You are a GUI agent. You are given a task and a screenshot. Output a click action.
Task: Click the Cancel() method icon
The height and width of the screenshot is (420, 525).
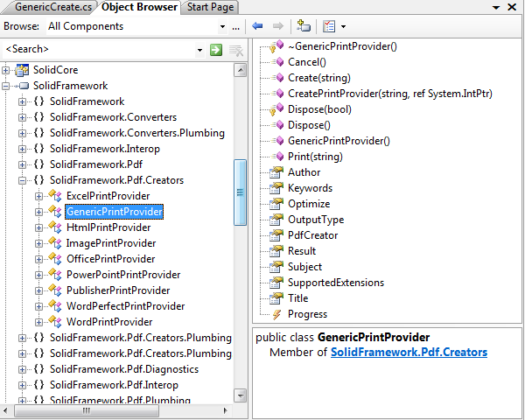tap(277, 61)
